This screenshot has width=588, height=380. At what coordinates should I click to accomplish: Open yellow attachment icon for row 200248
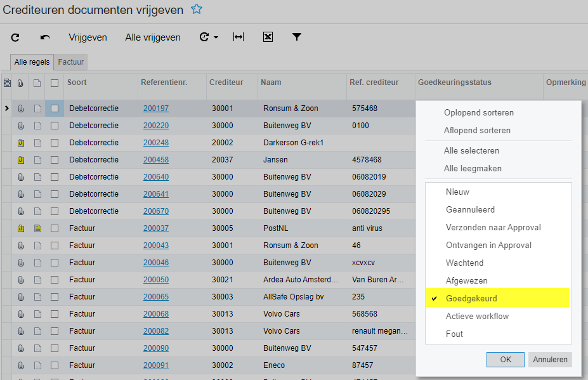[21, 143]
